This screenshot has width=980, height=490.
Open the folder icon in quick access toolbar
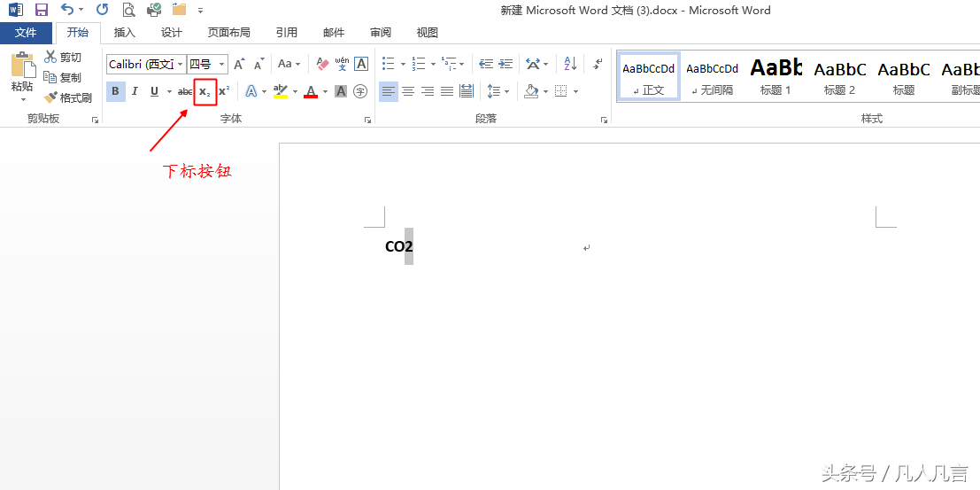pos(180,10)
